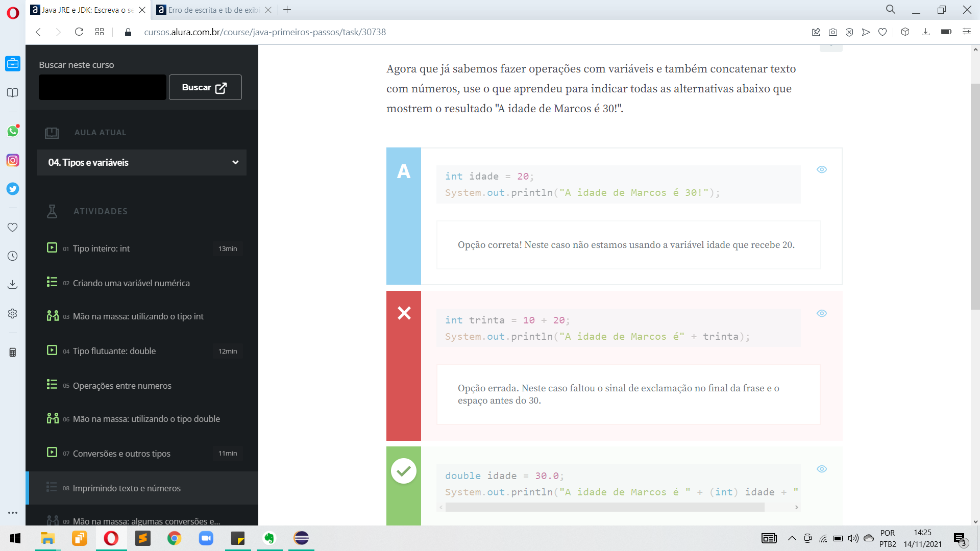This screenshot has width=980, height=551.
Task: Click the page reload/refresh icon
Action: pyautogui.click(x=79, y=32)
